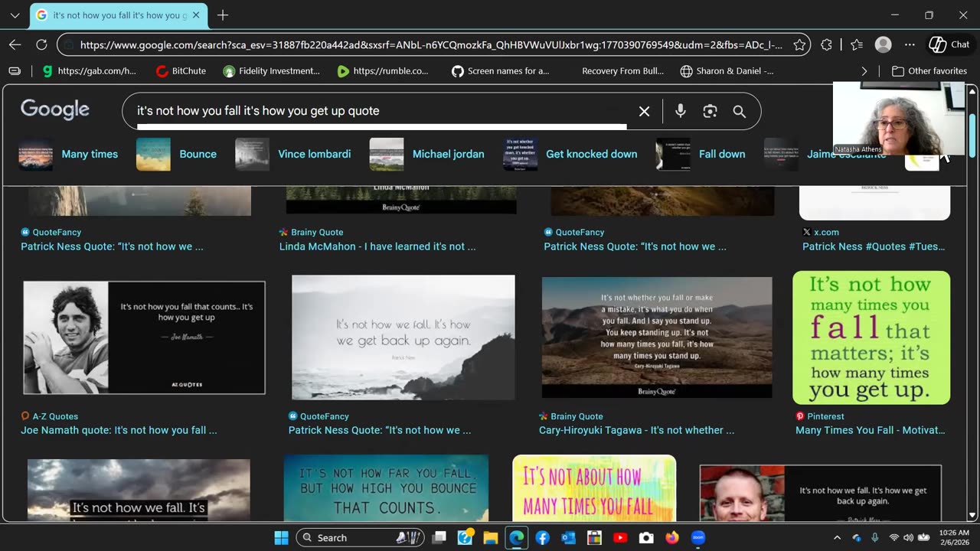980x551 pixels.
Task: Click the address bar URL field
Action: [x=431, y=44]
